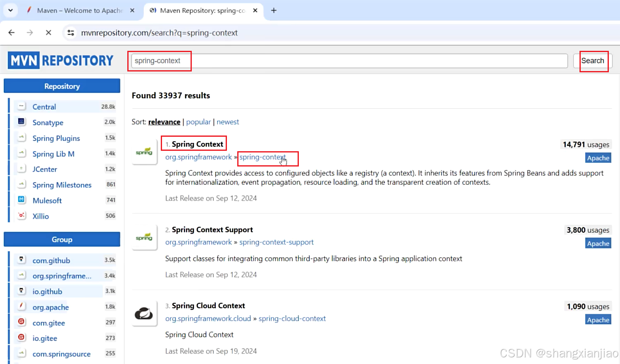Viewport: 620px width, 364px height.
Task: Open Spring Context Support result title
Action: point(212,230)
